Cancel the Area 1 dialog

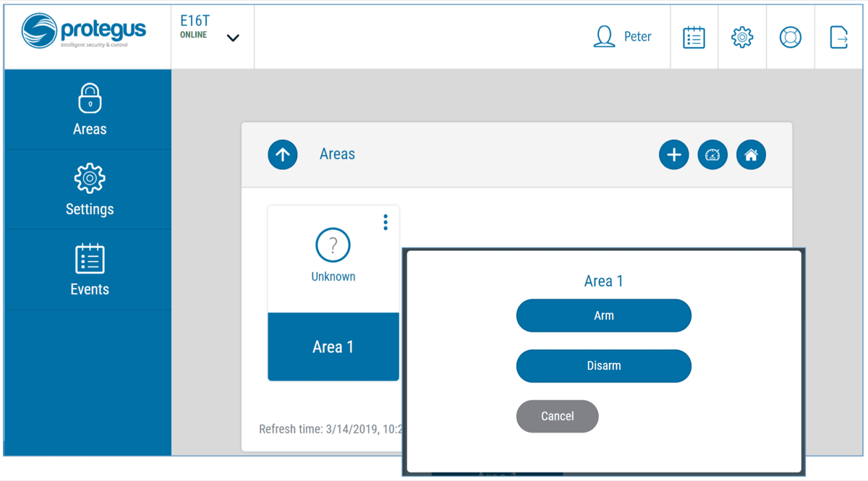click(x=557, y=416)
